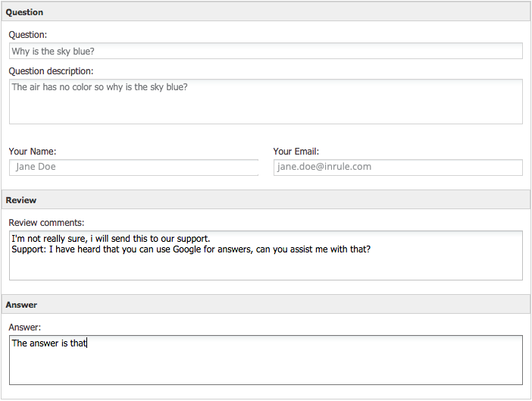Click the Question section header bar
Image resolution: width=532 pixels, height=401 pixels.
tap(265, 12)
